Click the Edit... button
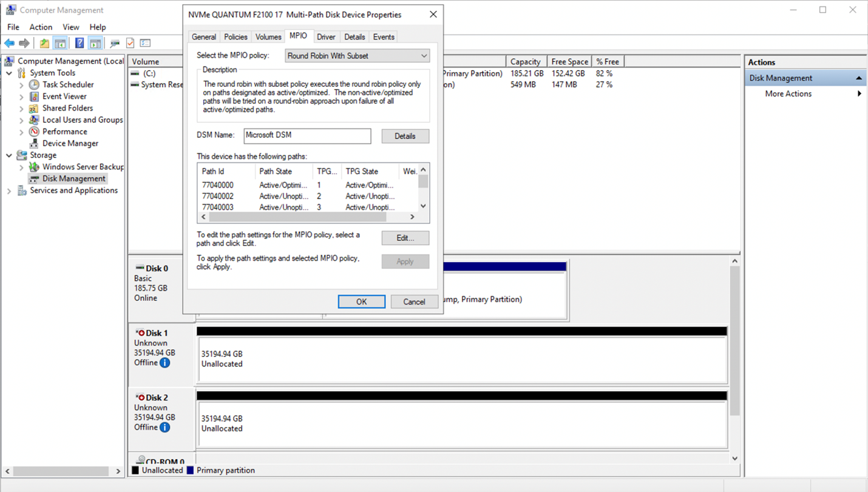The image size is (868, 492). point(405,238)
